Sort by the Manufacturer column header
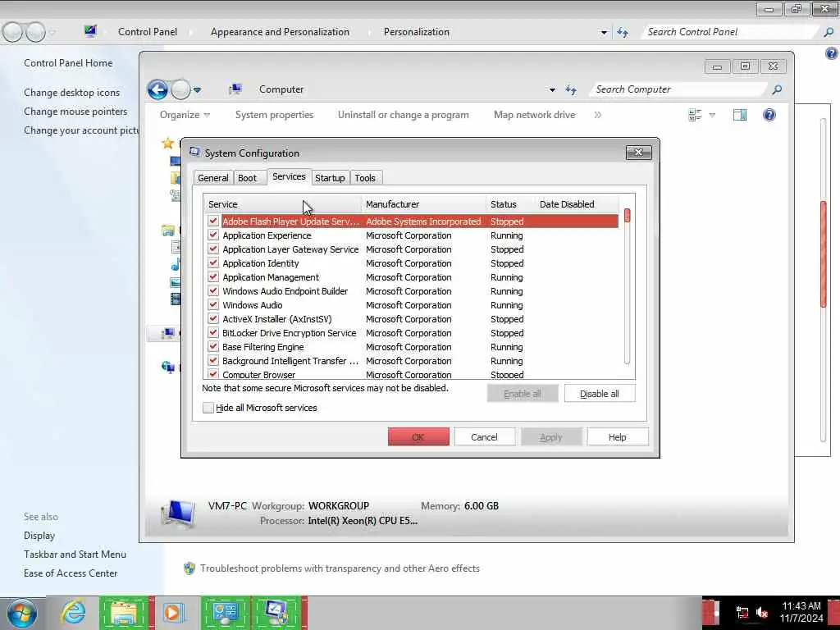The height and width of the screenshot is (630, 840). pos(423,204)
